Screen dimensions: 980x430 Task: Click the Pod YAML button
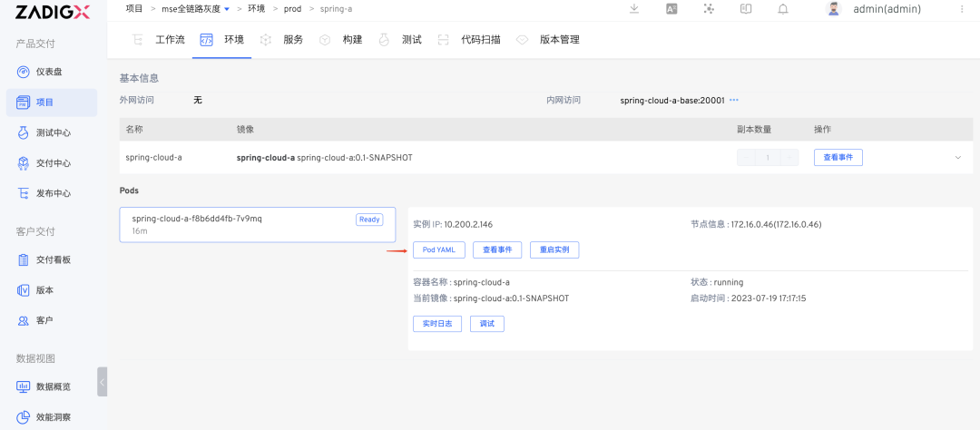point(439,250)
